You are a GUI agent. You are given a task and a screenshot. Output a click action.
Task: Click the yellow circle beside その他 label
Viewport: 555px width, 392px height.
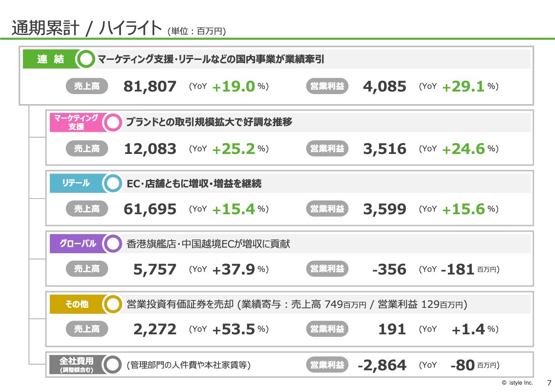(x=113, y=304)
